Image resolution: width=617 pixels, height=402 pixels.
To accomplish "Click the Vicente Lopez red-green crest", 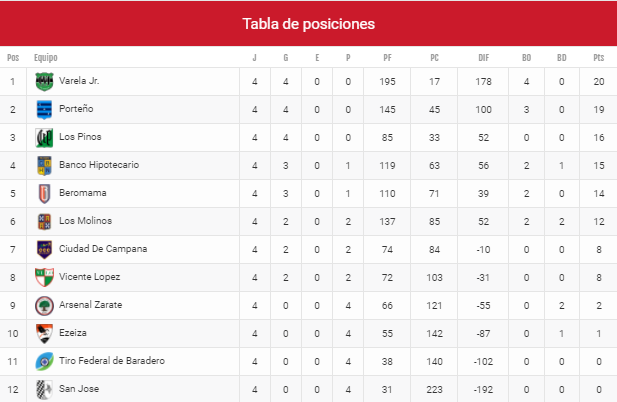I will click(44, 277).
